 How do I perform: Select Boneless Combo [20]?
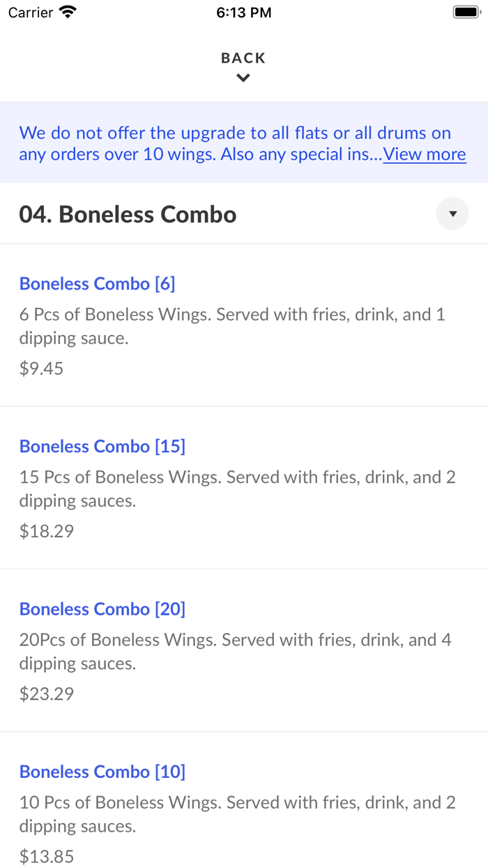pyautogui.click(x=102, y=608)
